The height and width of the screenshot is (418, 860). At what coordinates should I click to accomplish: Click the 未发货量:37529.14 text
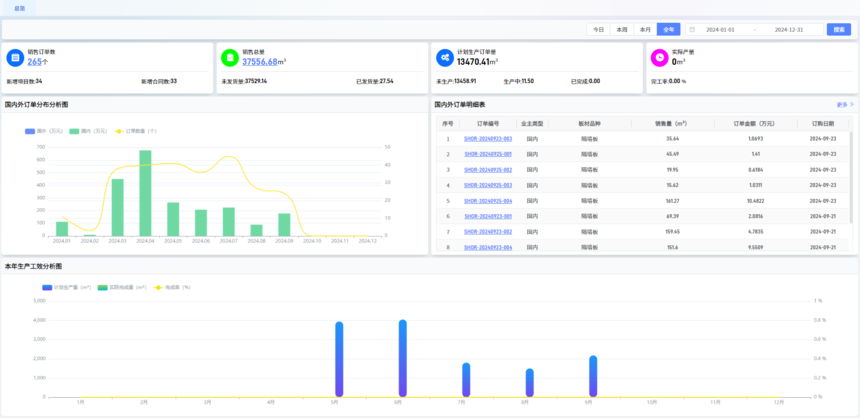coord(244,81)
